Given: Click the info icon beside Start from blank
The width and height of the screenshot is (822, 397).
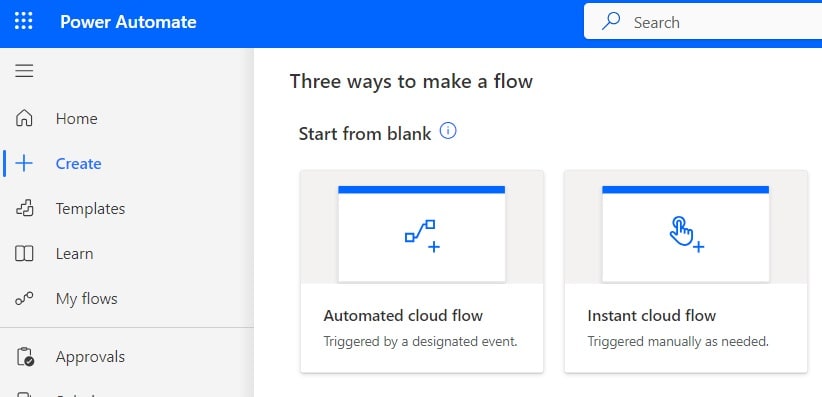Looking at the screenshot, I should 448,131.
